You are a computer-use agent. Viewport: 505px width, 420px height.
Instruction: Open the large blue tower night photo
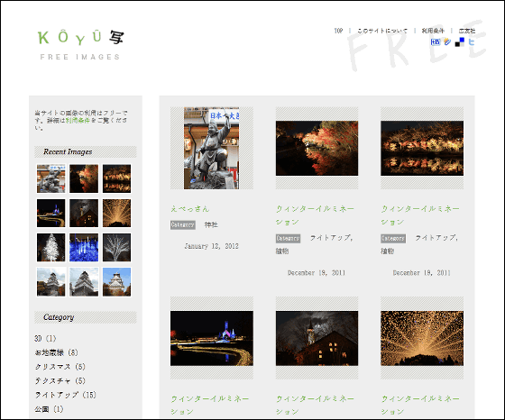point(212,338)
